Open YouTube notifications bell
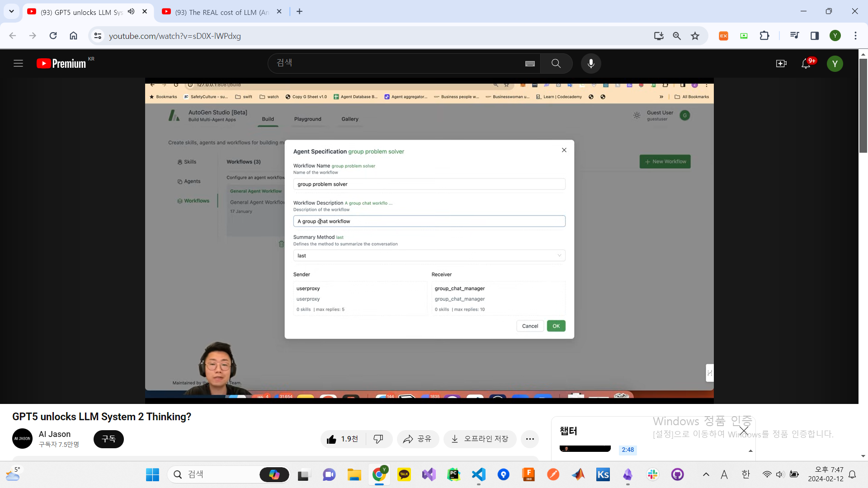 pos(806,64)
